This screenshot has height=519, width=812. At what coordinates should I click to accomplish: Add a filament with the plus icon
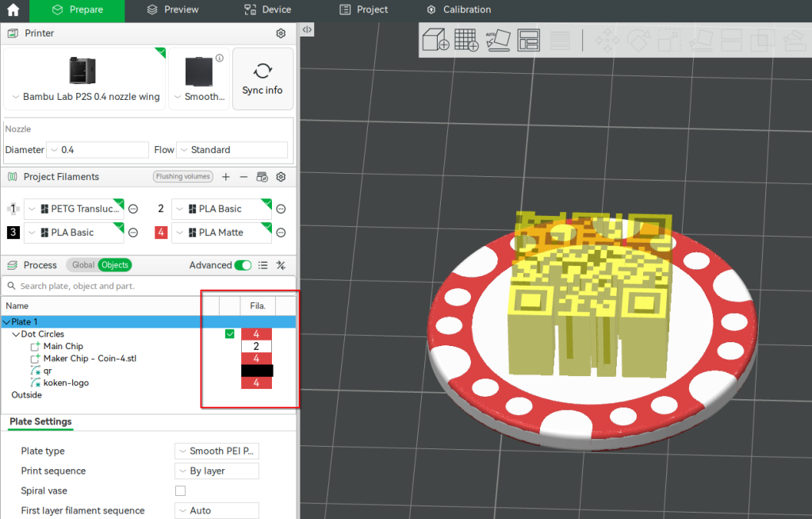pos(226,177)
